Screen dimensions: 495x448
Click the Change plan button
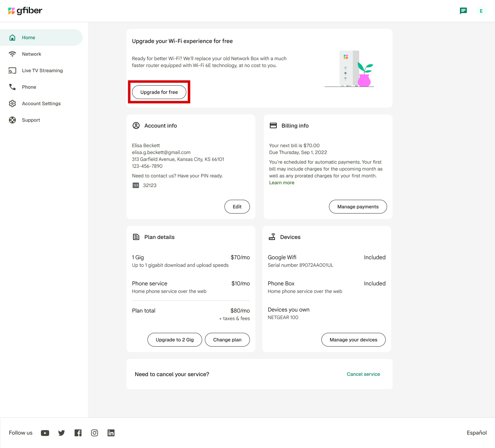click(x=227, y=340)
